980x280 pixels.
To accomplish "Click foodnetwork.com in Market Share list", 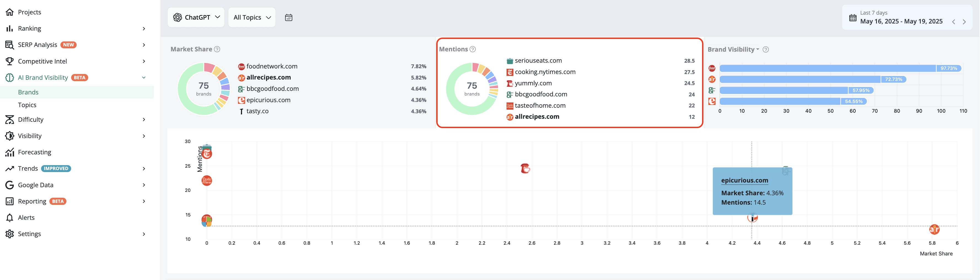I will [272, 66].
